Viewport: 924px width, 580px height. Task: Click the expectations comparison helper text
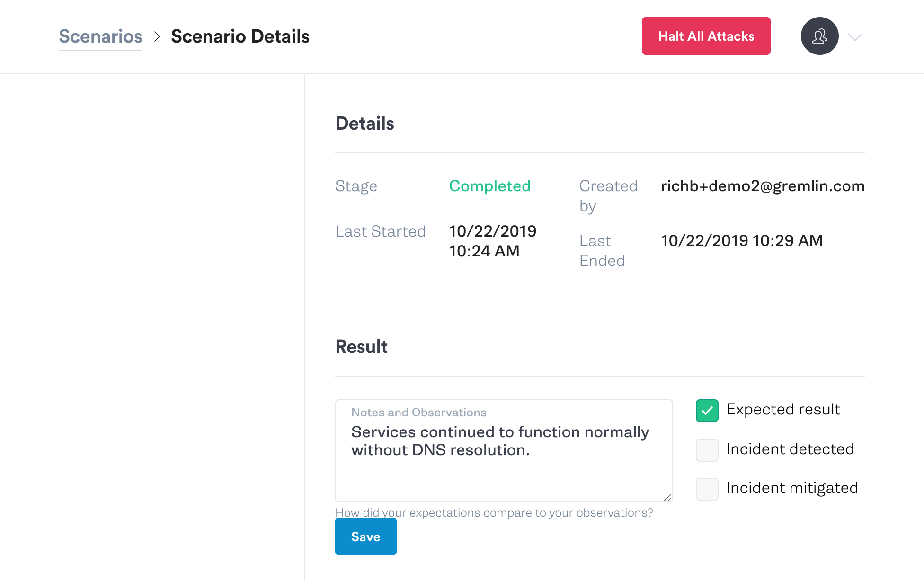[x=494, y=513]
